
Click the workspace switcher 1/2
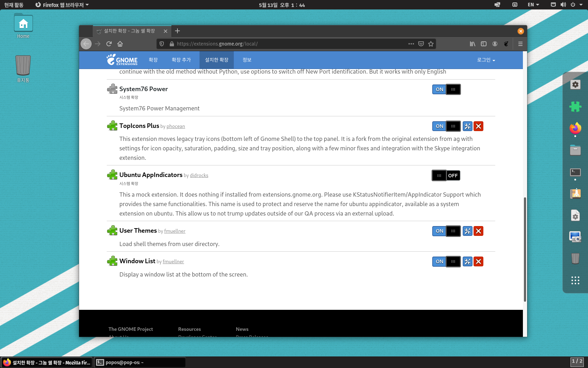pyautogui.click(x=577, y=361)
